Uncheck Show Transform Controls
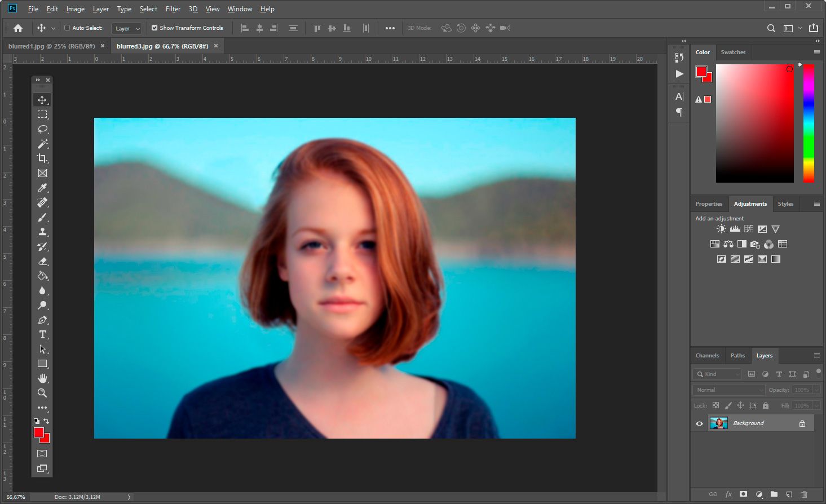 coord(154,28)
